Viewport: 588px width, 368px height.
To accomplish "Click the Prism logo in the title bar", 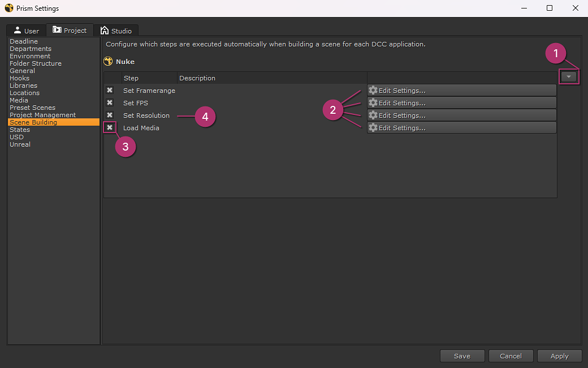I will click(8, 8).
